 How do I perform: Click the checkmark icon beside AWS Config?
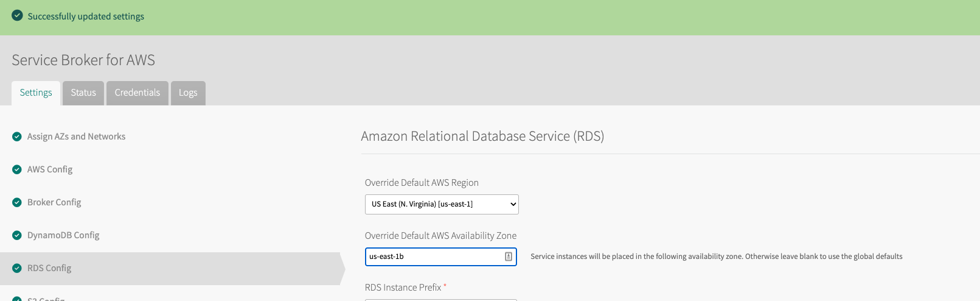[x=17, y=169]
